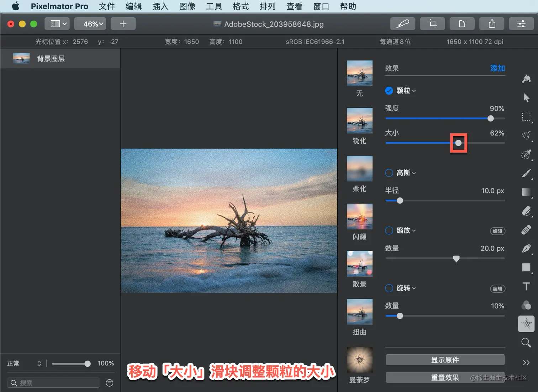Image resolution: width=538 pixels, height=392 pixels.
Task: Open the 工具 menu
Action: pyautogui.click(x=214, y=6)
